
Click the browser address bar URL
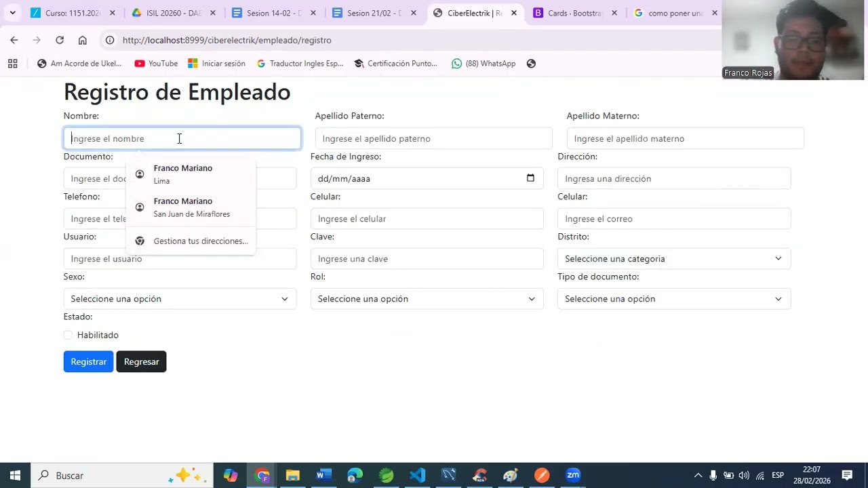coord(226,40)
